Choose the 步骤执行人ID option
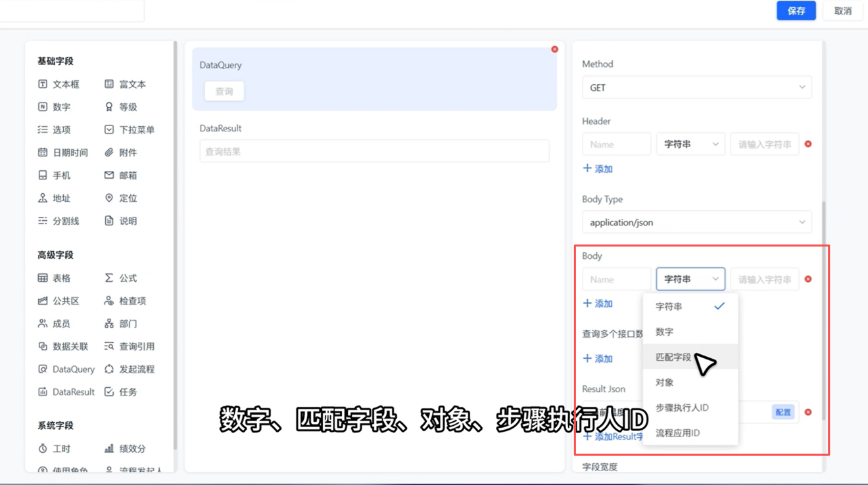 tap(690, 407)
